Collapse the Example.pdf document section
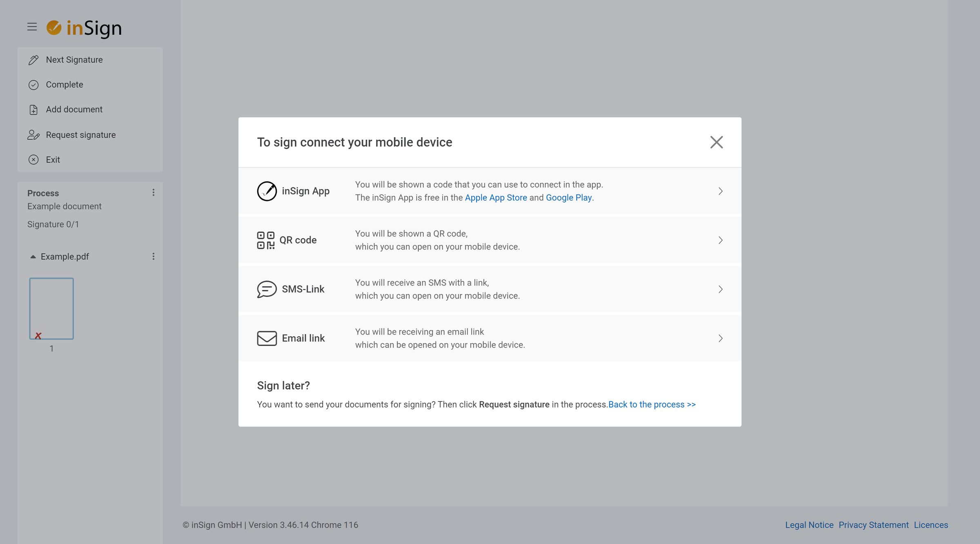Viewport: 980px width, 544px height. pyautogui.click(x=33, y=256)
